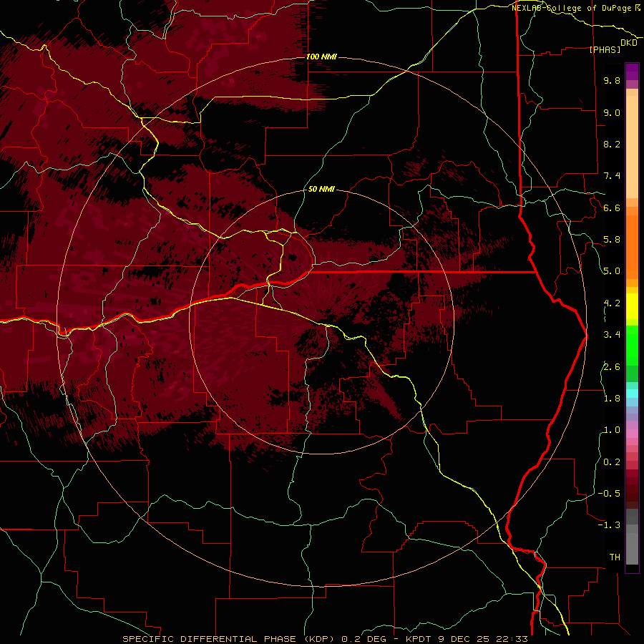The height and width of the screenshot is (644, 644).
Task: Click the (KDP) abbreviation in the caption
Action: [x=318, y=639]
